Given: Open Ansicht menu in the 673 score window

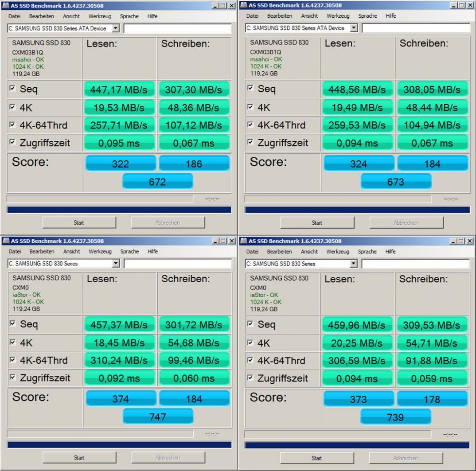Looking at the screenshot, I should point(309,16).
